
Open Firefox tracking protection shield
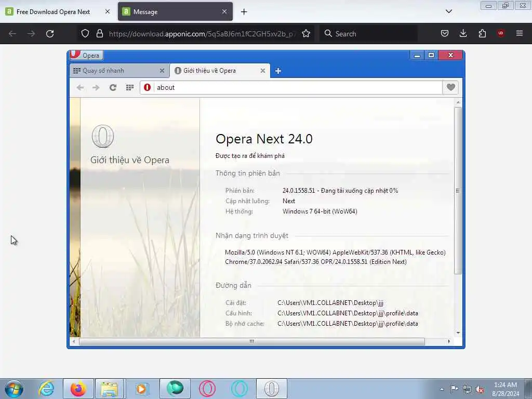tap(85, 34)
